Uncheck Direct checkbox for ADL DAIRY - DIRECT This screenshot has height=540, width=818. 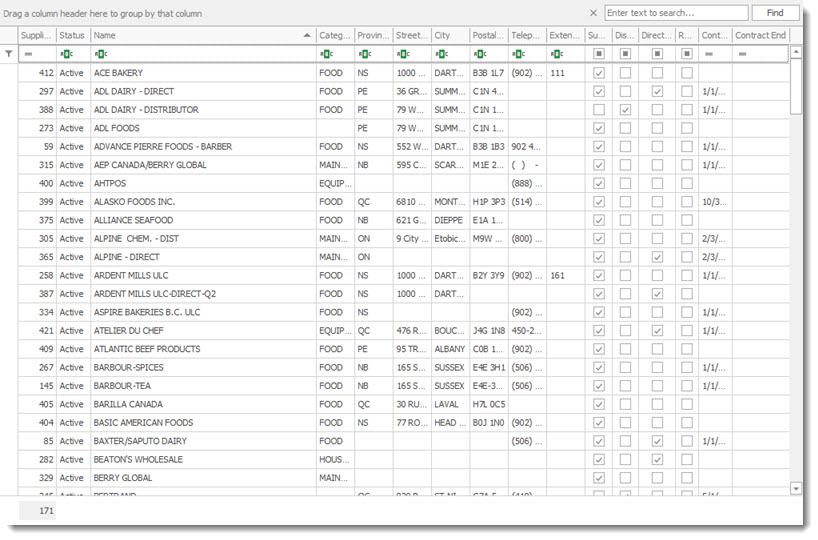pyautogui.click(x=657, y=91)
